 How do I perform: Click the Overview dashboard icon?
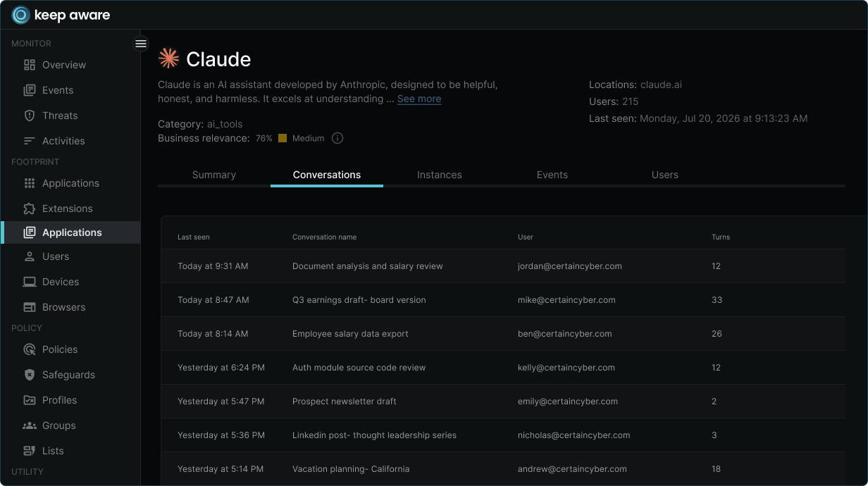click(30, 65)
